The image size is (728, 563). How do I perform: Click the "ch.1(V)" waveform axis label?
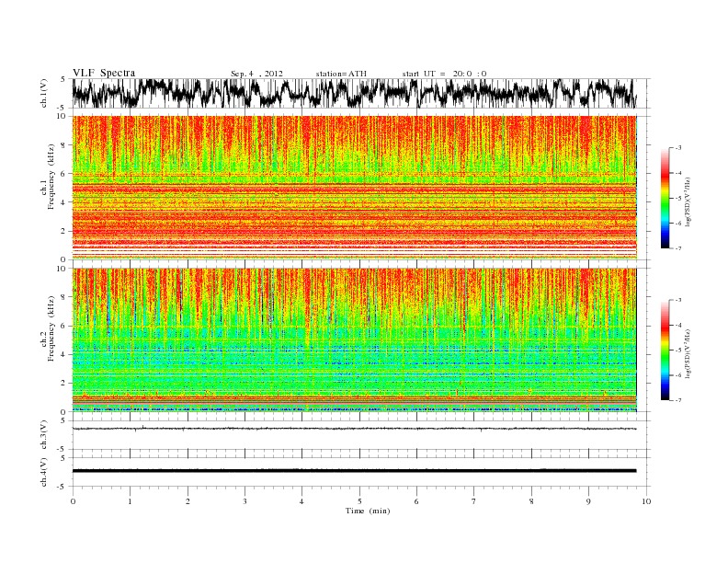pos(44,93)
